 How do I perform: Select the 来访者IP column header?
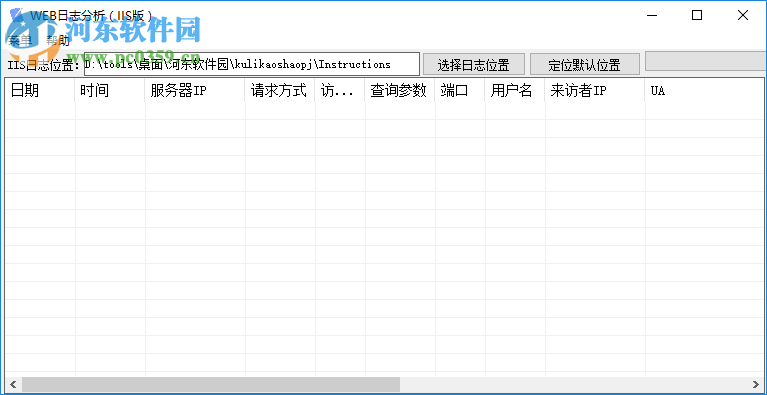pyautogui.click(x=595, y=91)
